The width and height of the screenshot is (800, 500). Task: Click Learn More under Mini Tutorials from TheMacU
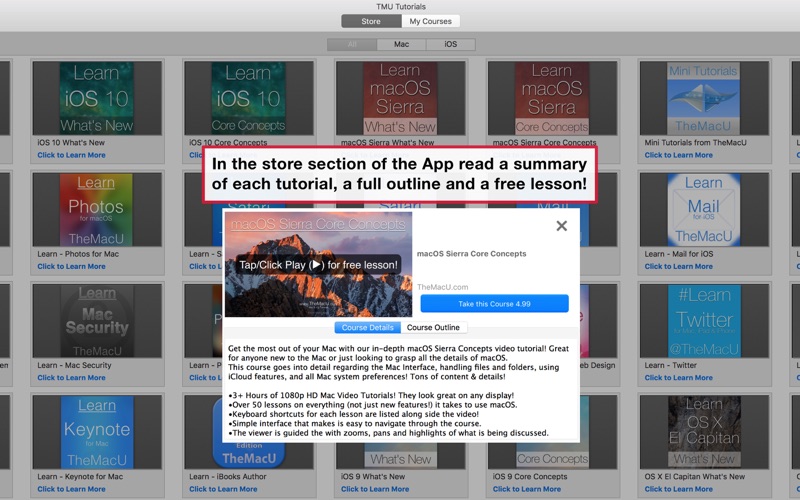(679, 155)
